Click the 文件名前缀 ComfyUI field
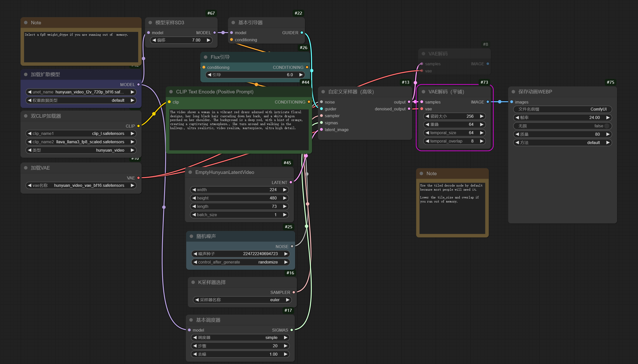This screenshot has width=638, height=364. [x=562, y=109]
